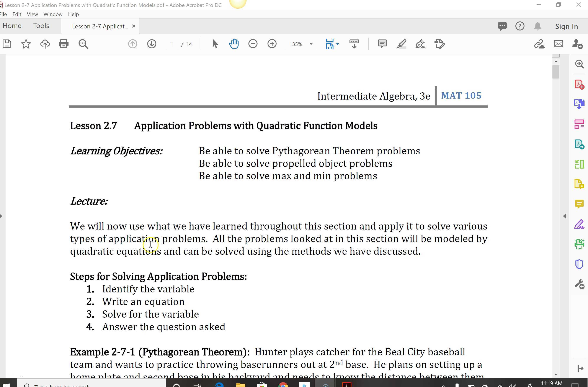Select the Highlight text pen tool

coord(402,44)
